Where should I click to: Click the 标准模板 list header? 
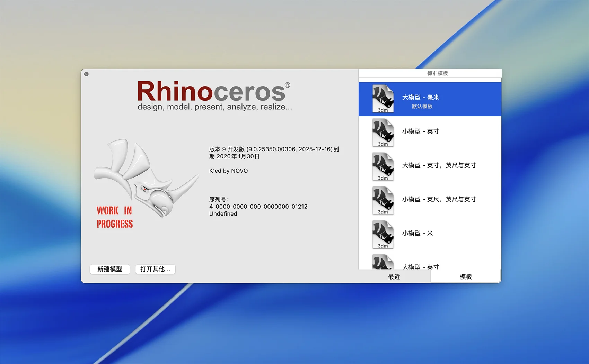tap(437, 73)
